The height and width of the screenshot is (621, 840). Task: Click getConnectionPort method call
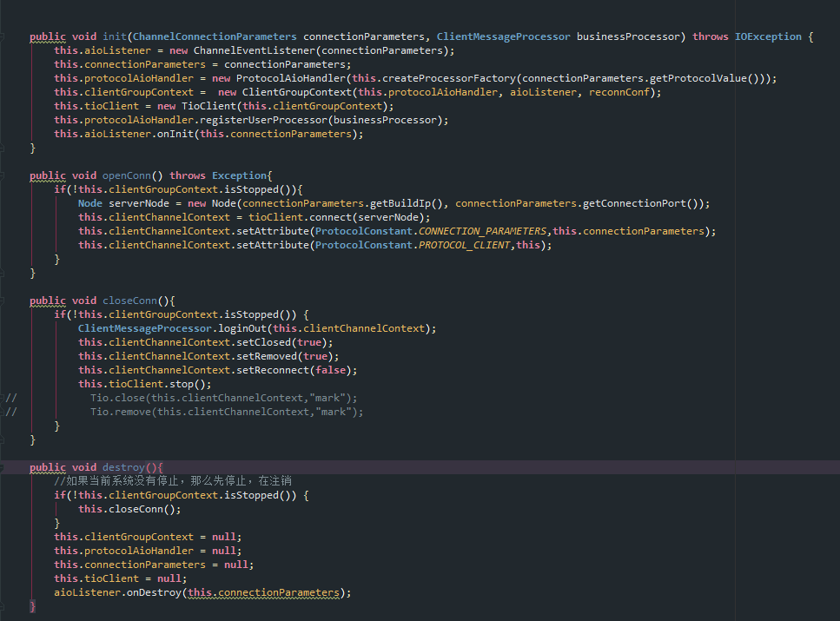634,203
